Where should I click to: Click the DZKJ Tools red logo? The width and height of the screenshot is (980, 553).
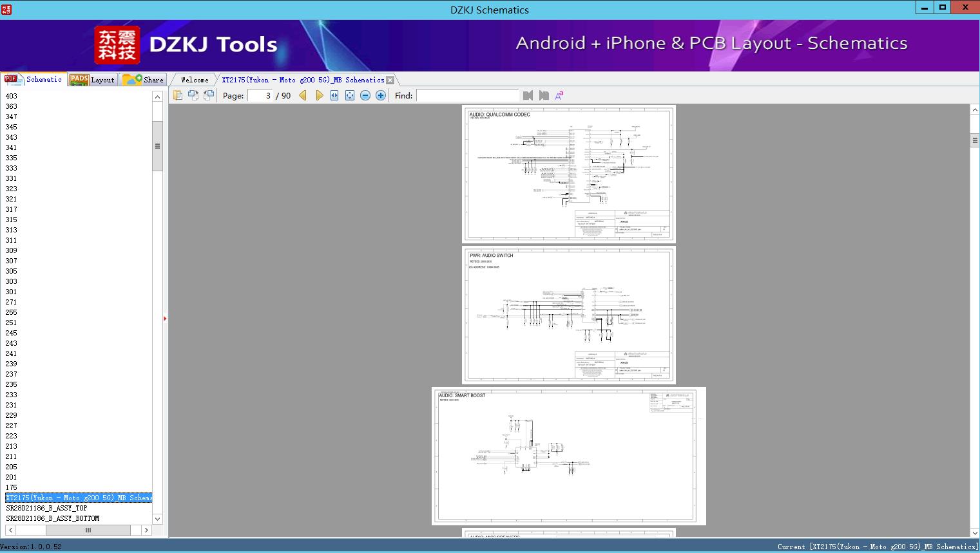(x=117, y=45)
